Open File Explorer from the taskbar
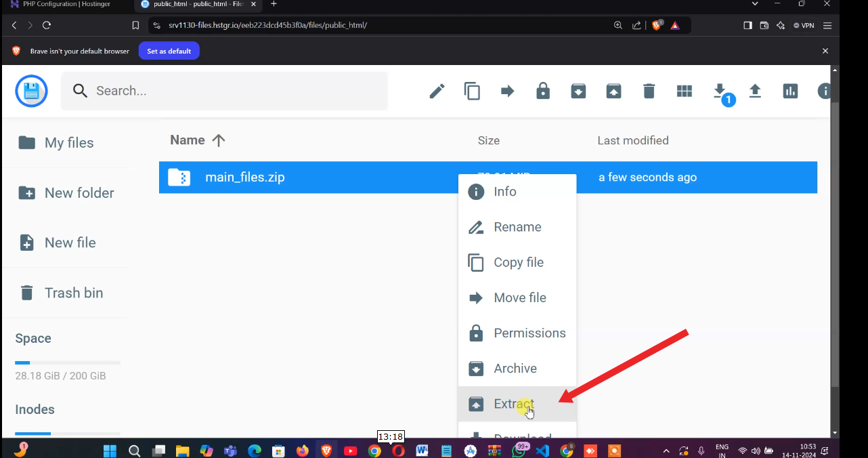 point(182,451)
